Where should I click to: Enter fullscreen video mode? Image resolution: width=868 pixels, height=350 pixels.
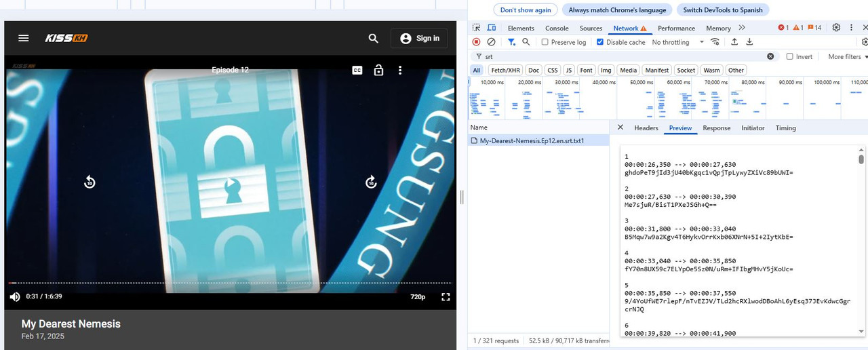pos(446,296)
